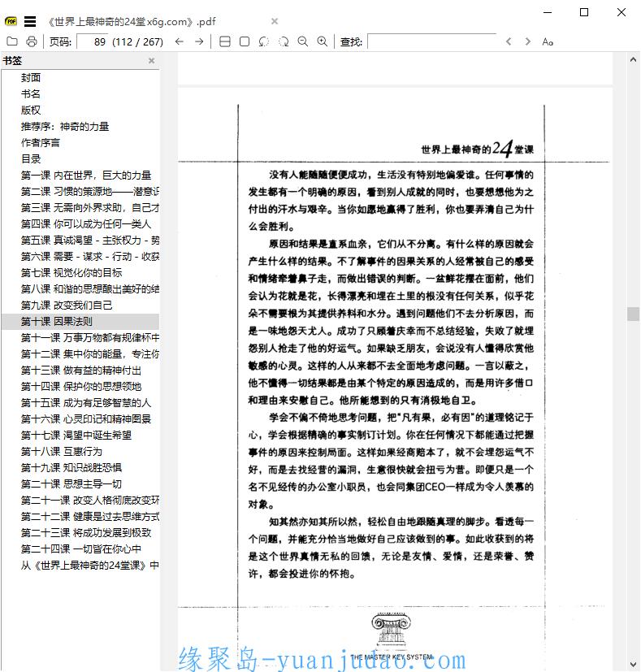Close the bookmarks (书签) panel
641x672 pixels.
tap(151, 61)
